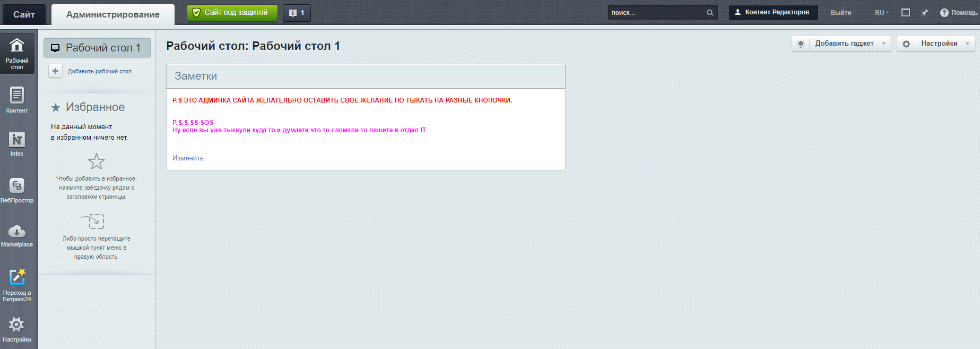Click the page title Рабочий стол: Рабочий стол 1
The width and height of the screenshot is (980, 349).
point(253,46)
